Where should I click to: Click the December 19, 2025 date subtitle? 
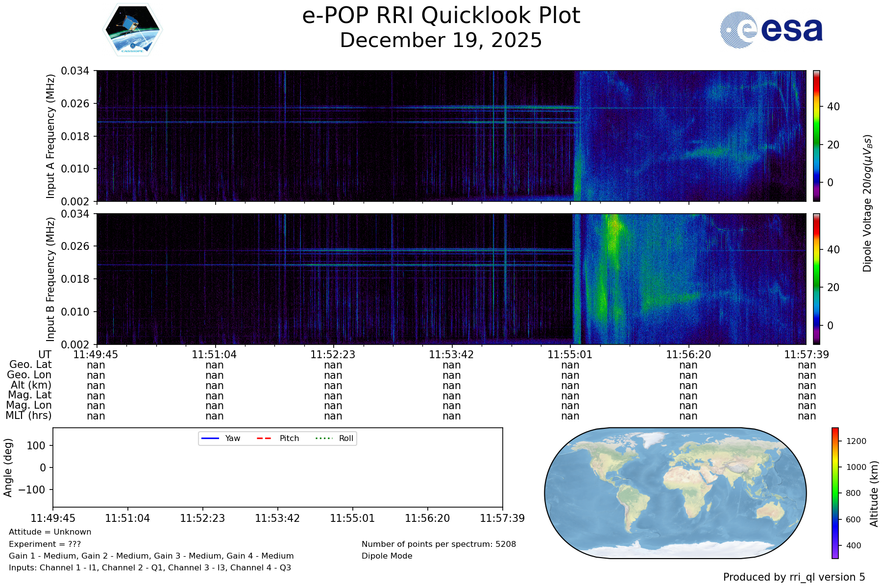point(441,40)
